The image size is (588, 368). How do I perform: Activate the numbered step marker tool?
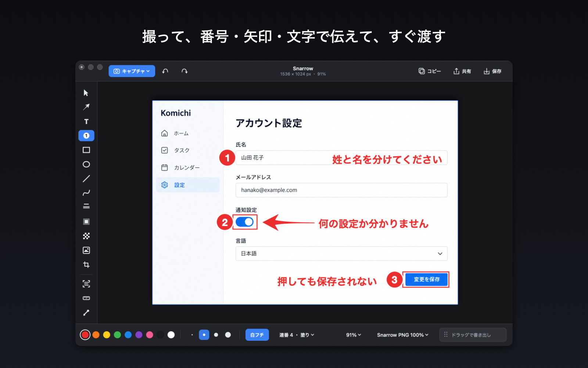click(86, 136)
